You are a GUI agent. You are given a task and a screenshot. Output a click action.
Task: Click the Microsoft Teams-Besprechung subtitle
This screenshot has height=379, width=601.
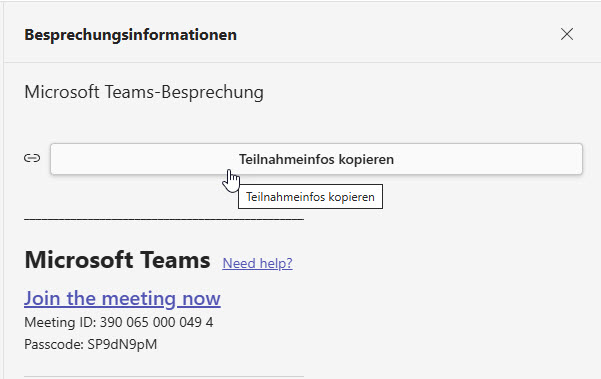pos(144,92)
